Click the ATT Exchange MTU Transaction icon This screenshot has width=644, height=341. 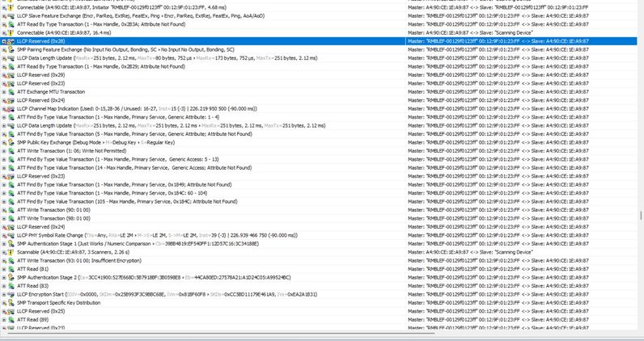click(11, 92)
